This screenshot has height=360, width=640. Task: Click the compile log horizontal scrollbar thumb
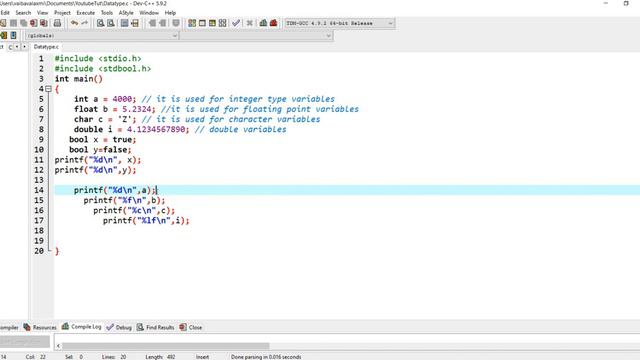point(166,346)
